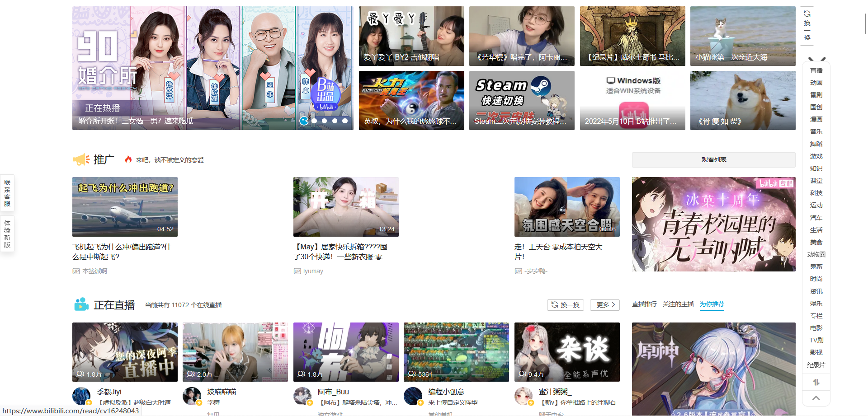Open 《骨瘦如柴》 shiba video

pyautogui.click(x=743, y=100)
